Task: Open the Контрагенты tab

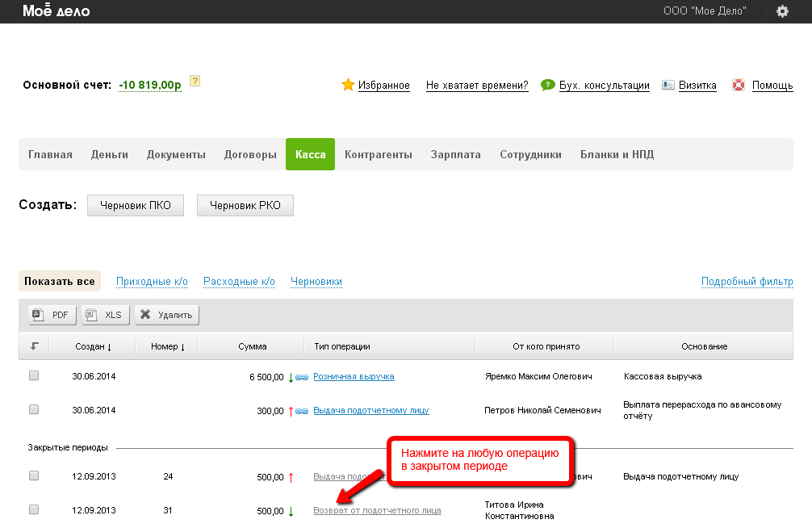Action: tap(379, 155)
